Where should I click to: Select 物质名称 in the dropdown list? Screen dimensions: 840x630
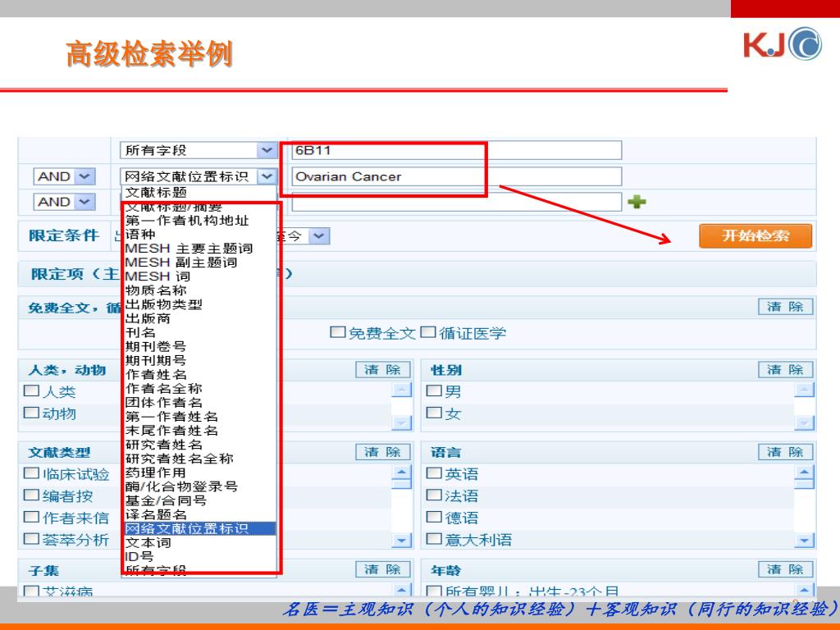coord(156,290)
